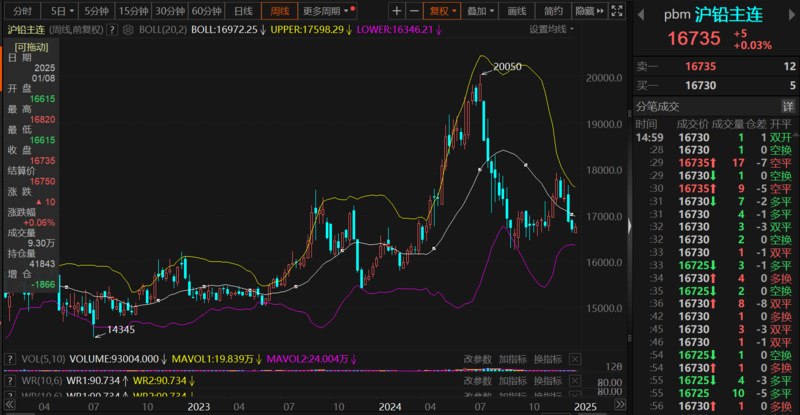Click the plus zoom-in chart icon
The width and height of the screenshot is (800, 415).
(397, 11)
